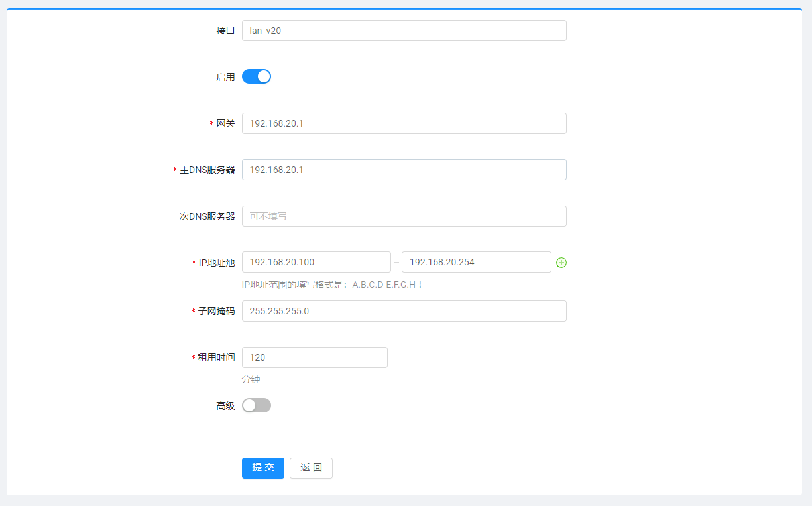Image resolution: width=812 pixels, height=506 pixels.
Task: Click the 网关 label
Action: tap(226, 123)
